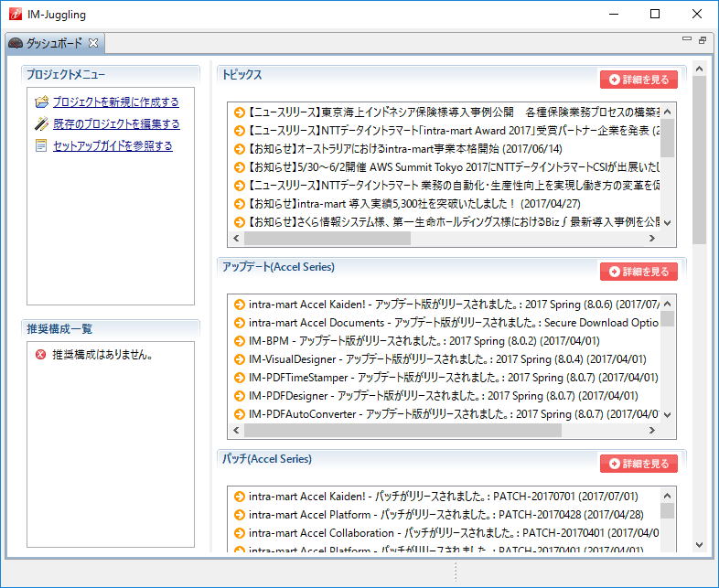Click arrow icon beside AWS Summit Tokyo 2017 notice

240,167
